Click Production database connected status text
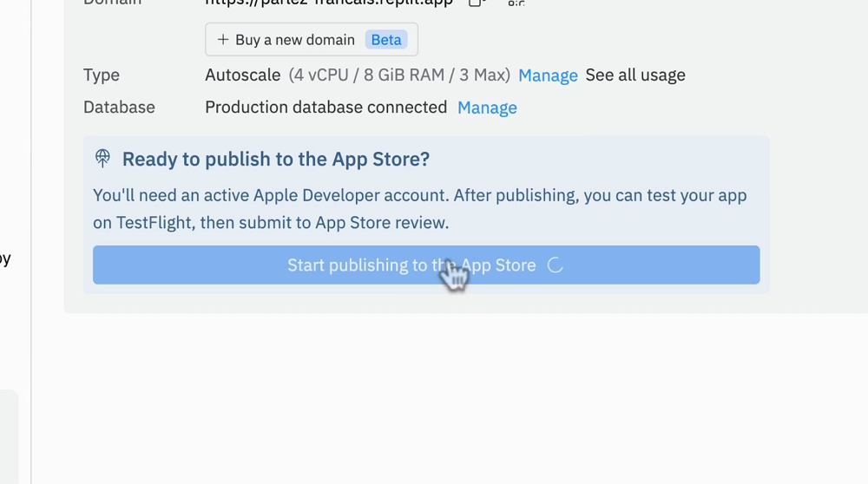This screenshot has width=868, height=484. (325, 108)
